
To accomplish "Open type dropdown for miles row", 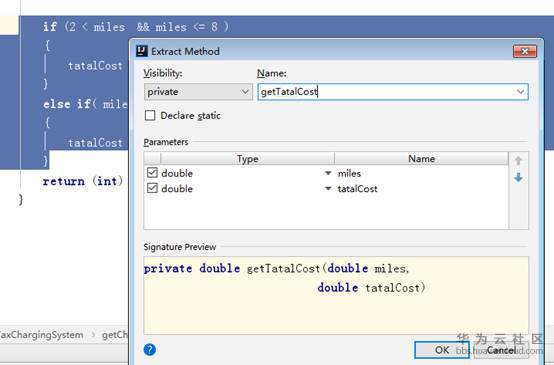I will tap(328, 173).
